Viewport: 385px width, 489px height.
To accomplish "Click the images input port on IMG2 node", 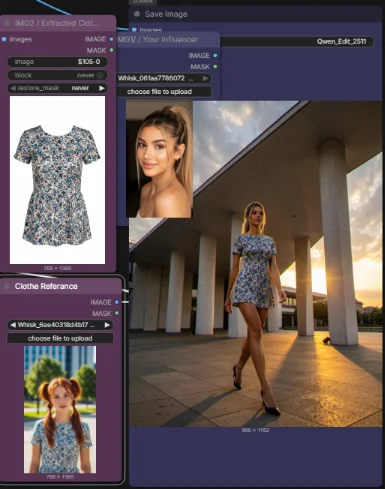I will click(x=4, y=39).
